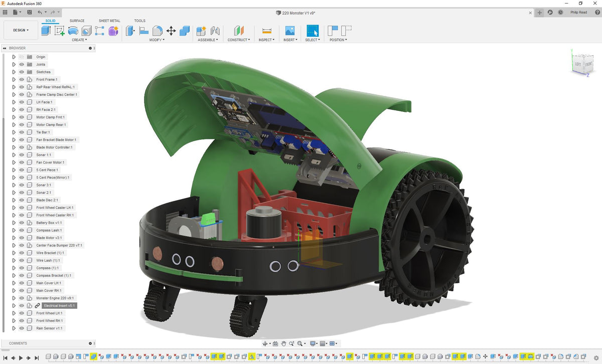Open the COMMENTS panel
Image resolution: width=602 pixels, height=364 pixels.
(18, 343)
